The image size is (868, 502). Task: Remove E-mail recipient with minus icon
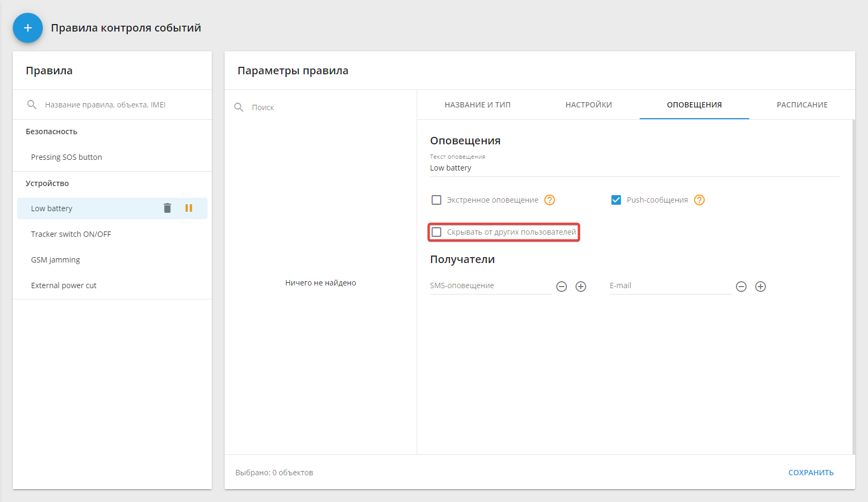coord(741,287)
